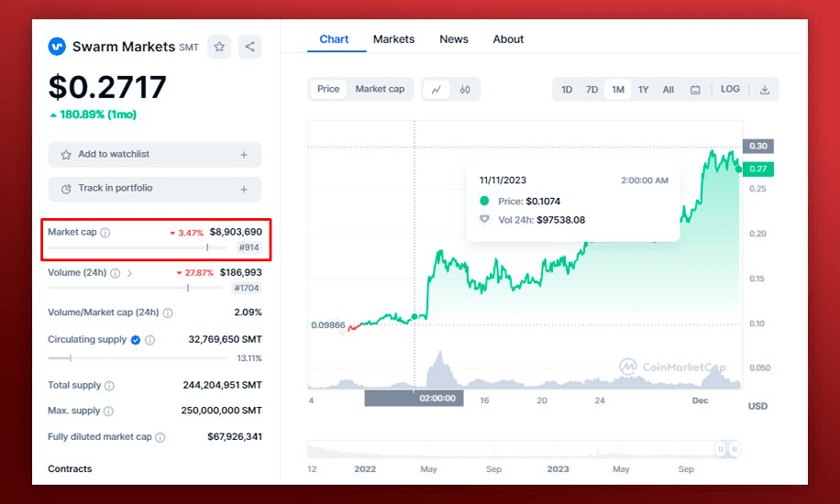Screen dimensions: 840x504
Task: Open Market cap info tooltip icon
Action: [105, 233]
